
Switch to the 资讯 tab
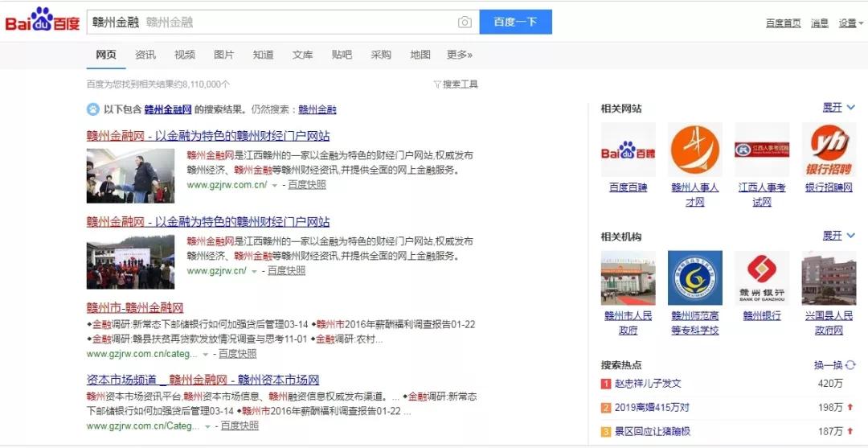click(x=145, y=54)
